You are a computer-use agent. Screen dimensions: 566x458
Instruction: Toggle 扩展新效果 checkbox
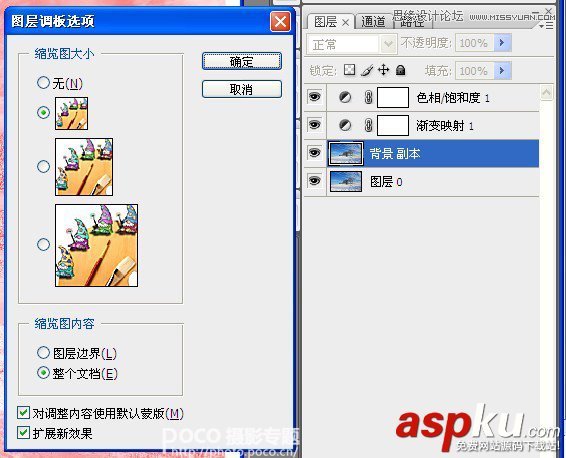pyautogui.click(x=23, y=433)
